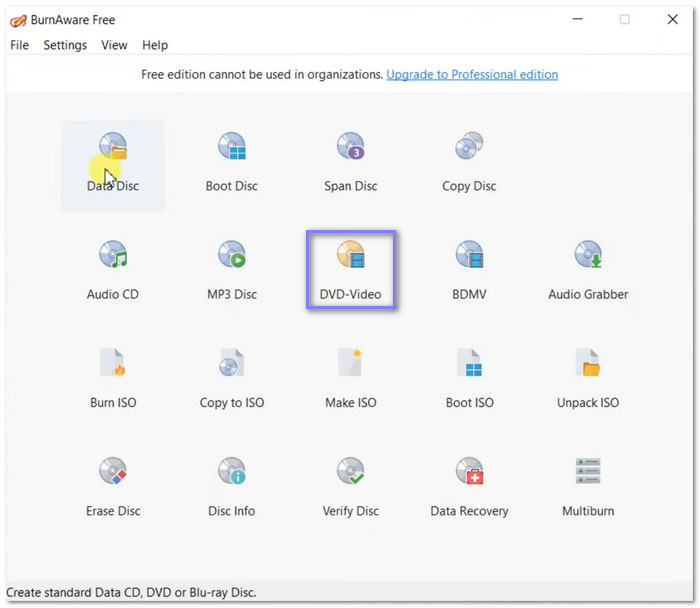Open the File menu

(20, 45)
